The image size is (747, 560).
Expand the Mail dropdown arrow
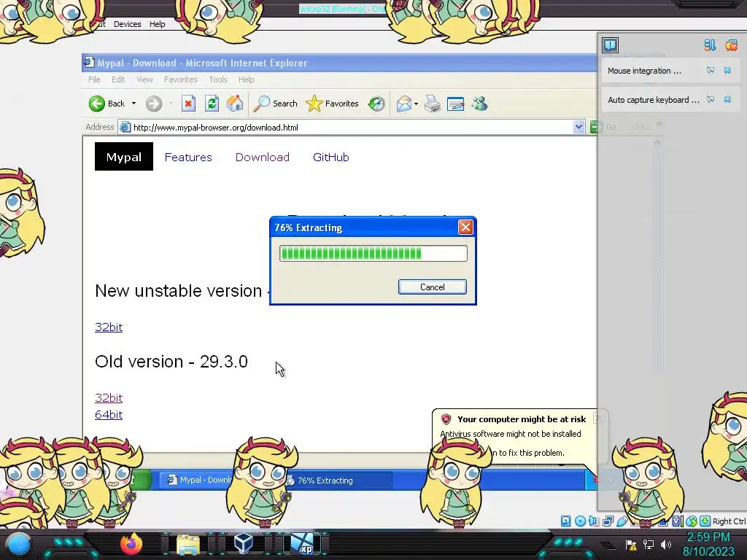pyautogui.click(x=416, y=104)
